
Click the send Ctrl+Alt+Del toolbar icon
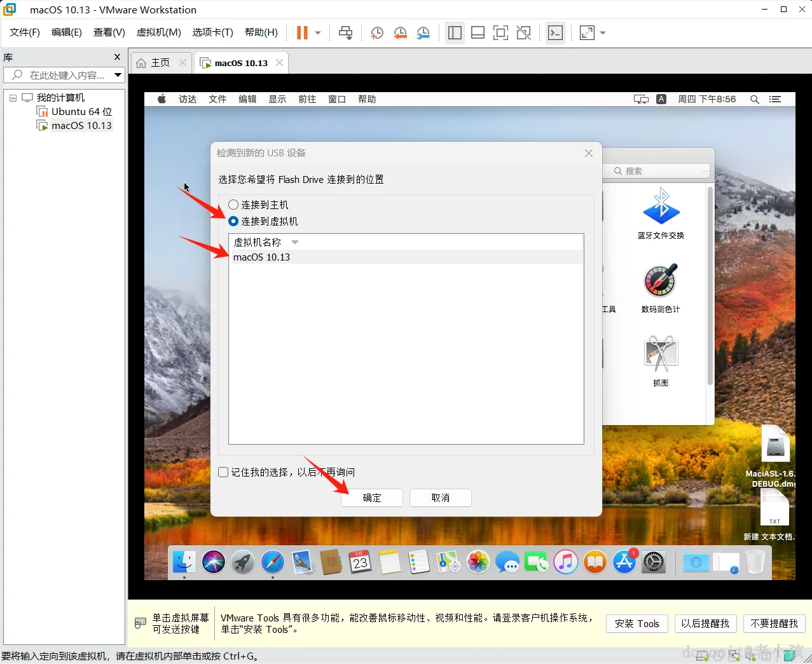click(345, 33)
